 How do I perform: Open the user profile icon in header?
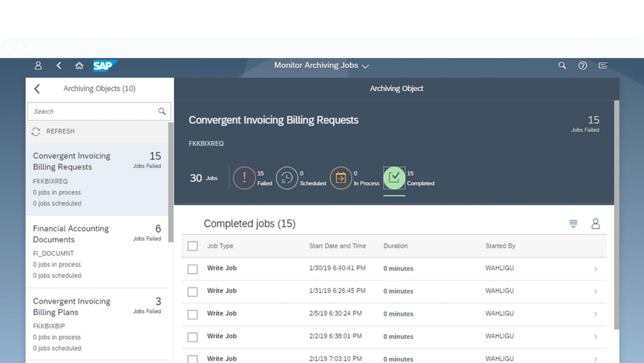point(38,65)
